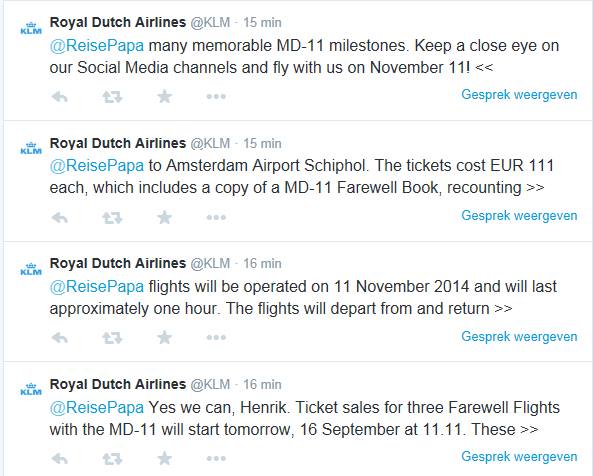Star the Farewell Flights ticket sales tweet
This screenshot has width=593, height=476.
point(165,458)
